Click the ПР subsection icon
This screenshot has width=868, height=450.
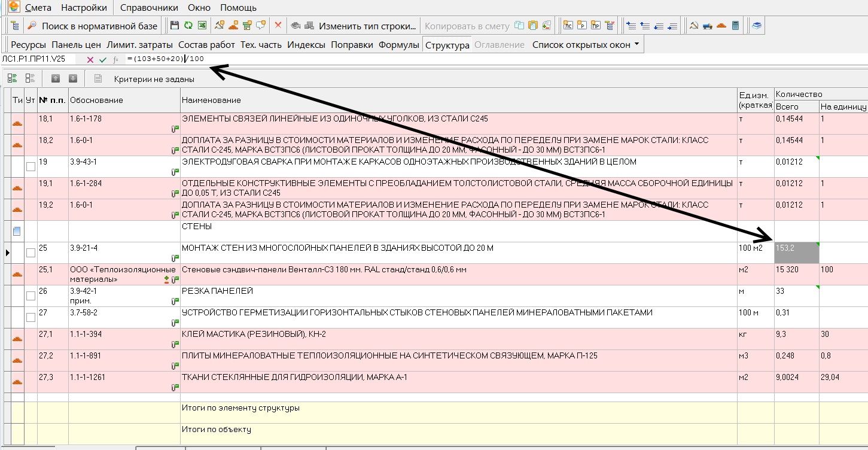pyautogui.click(x=595, y=26)
